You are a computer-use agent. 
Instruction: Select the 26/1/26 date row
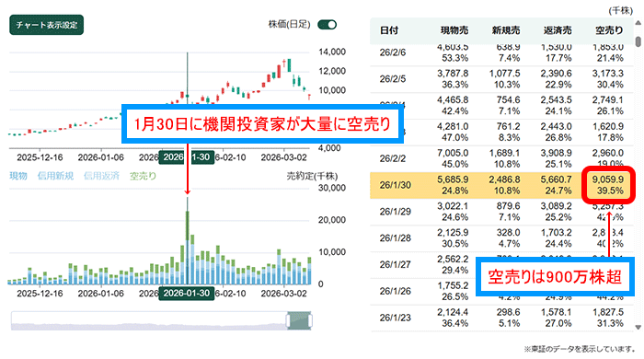click(501, 291)
